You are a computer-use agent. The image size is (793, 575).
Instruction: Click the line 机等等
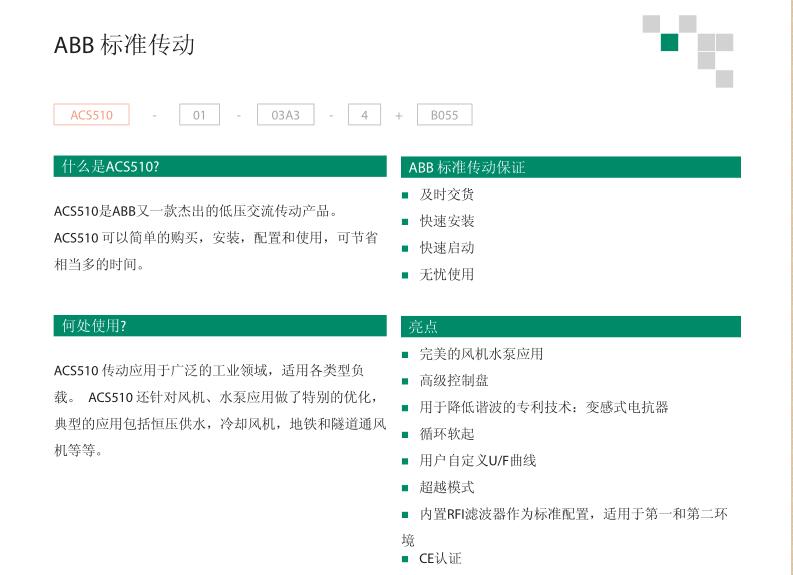(x=78, y=451)
